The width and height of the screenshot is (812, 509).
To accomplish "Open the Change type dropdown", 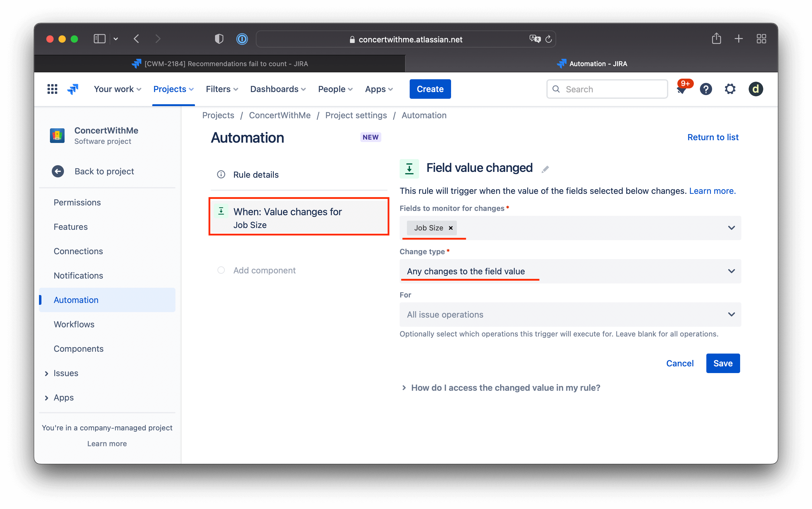I will [x=732, y=271].
